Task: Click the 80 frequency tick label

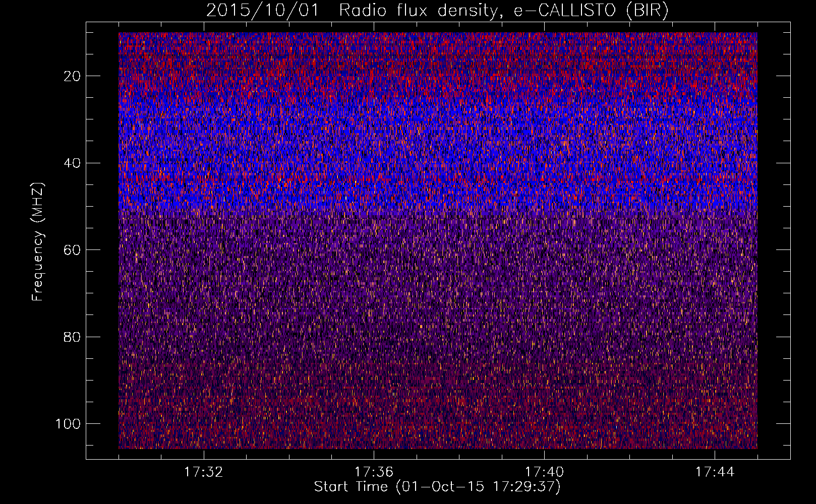Action: pyautogui.click(x=73, y=337)
